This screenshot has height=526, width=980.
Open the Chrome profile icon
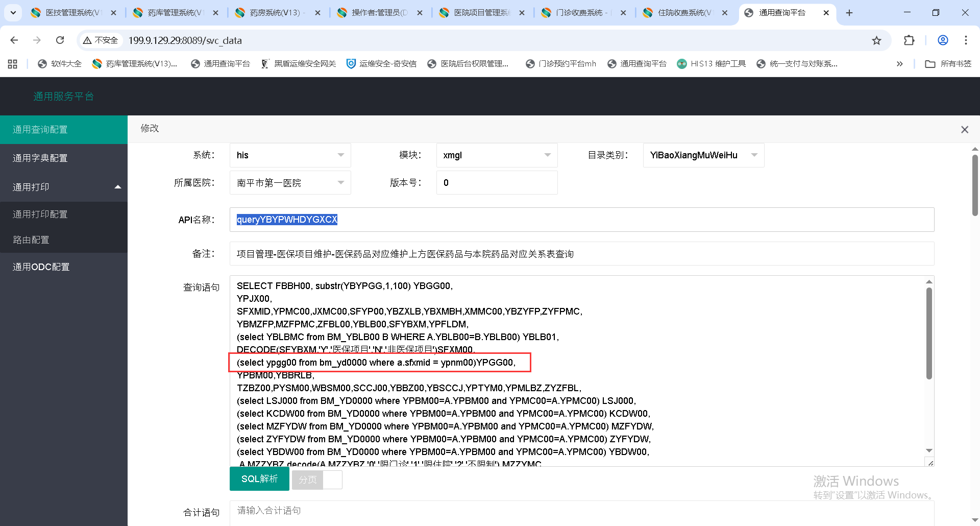[x=943, y=40]
